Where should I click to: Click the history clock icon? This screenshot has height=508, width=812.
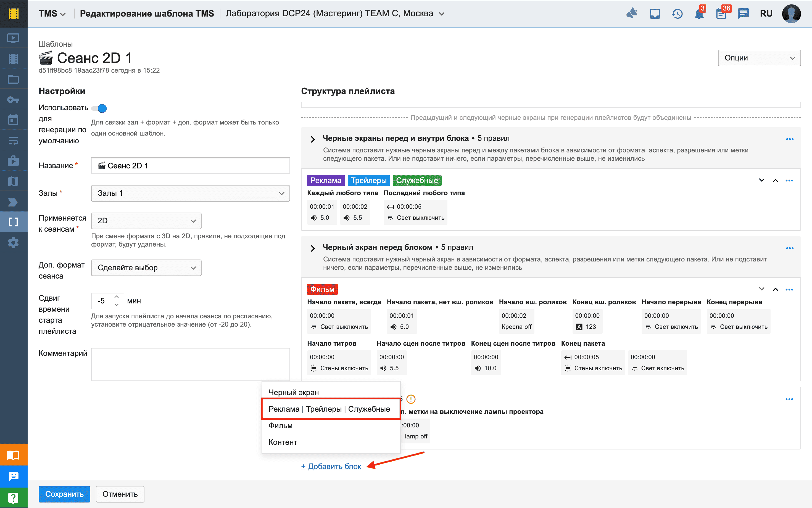(x=677, y=14)
